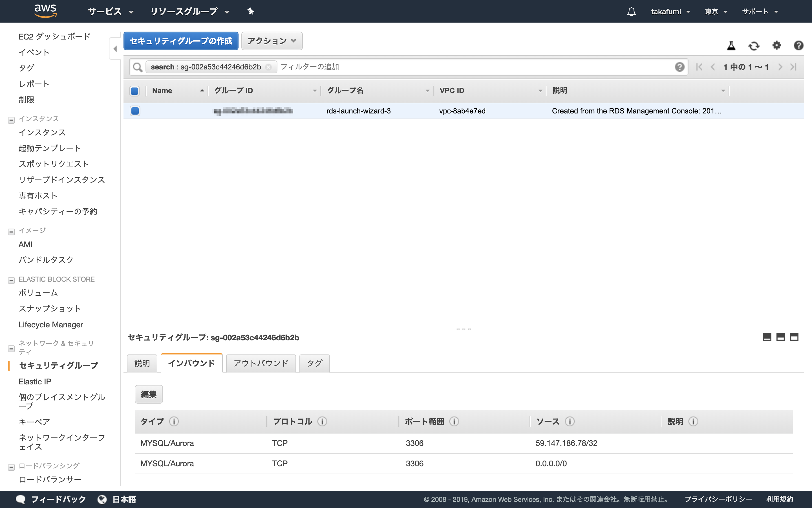The width and height of the screenshot is (812, 508).
Task: Collapse the left navigation sidebar arrow
Action: click(x=115, y=49)
